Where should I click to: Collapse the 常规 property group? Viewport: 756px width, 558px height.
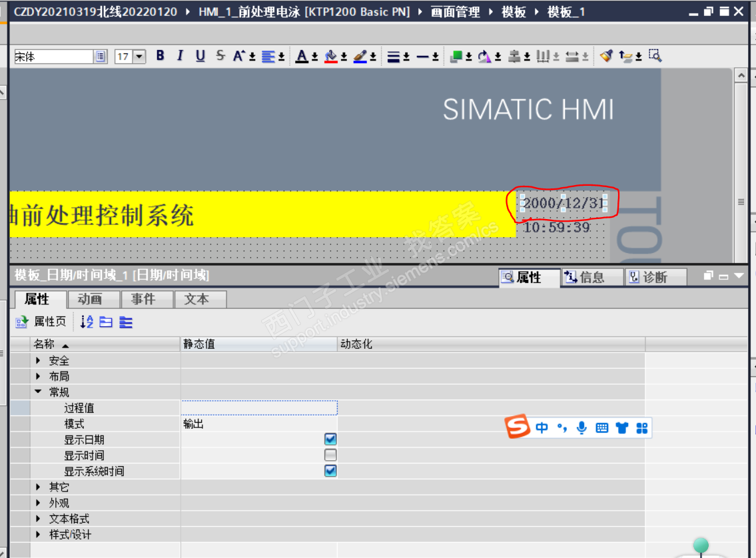pos(38,392)
